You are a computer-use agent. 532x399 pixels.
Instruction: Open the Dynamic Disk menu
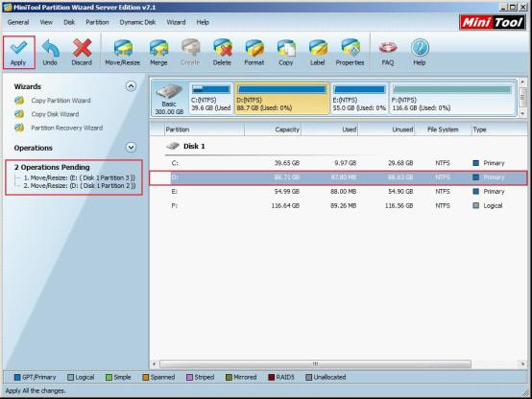[137, 22]
